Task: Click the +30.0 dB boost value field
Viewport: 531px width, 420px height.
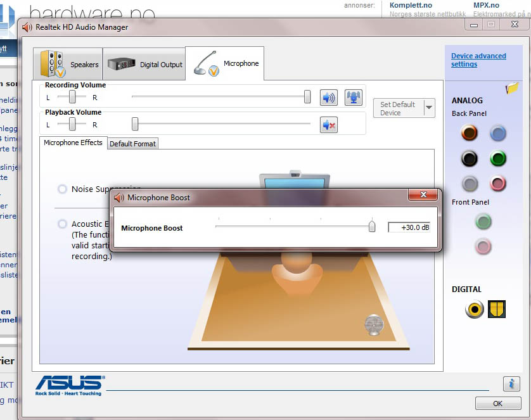Action: 409,227
